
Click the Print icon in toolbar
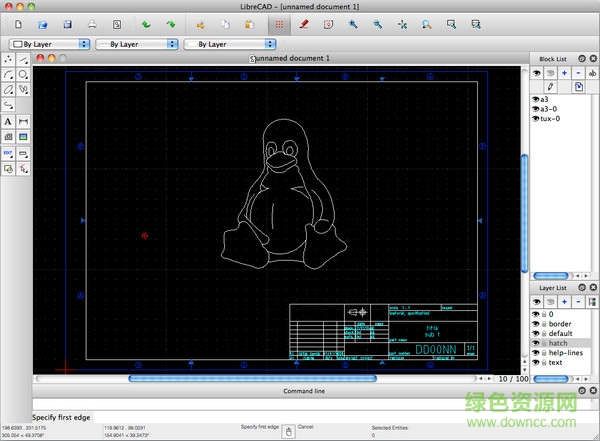(92, 23)
